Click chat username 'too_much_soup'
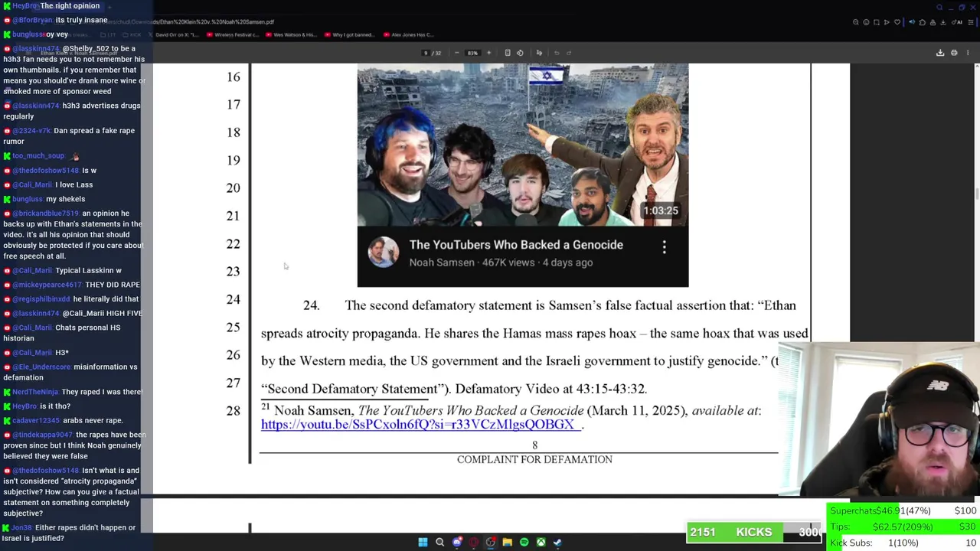The image size is (980, 551). [x=38, y=156]
